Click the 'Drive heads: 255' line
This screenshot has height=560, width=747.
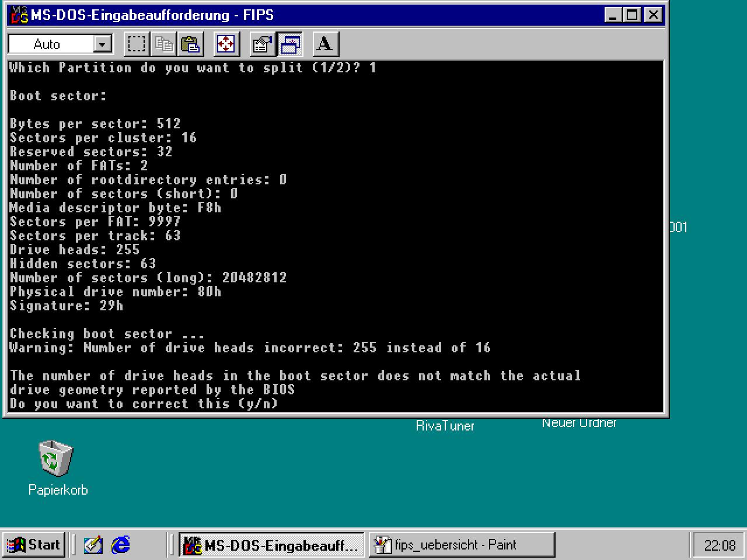point(75,250)
